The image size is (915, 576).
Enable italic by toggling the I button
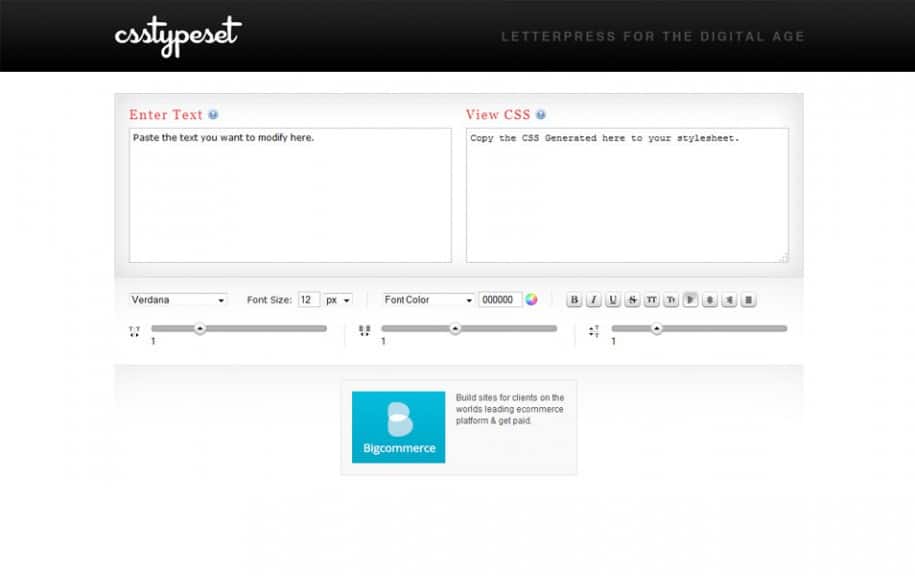pyautogui.click(x=592, y=299)
